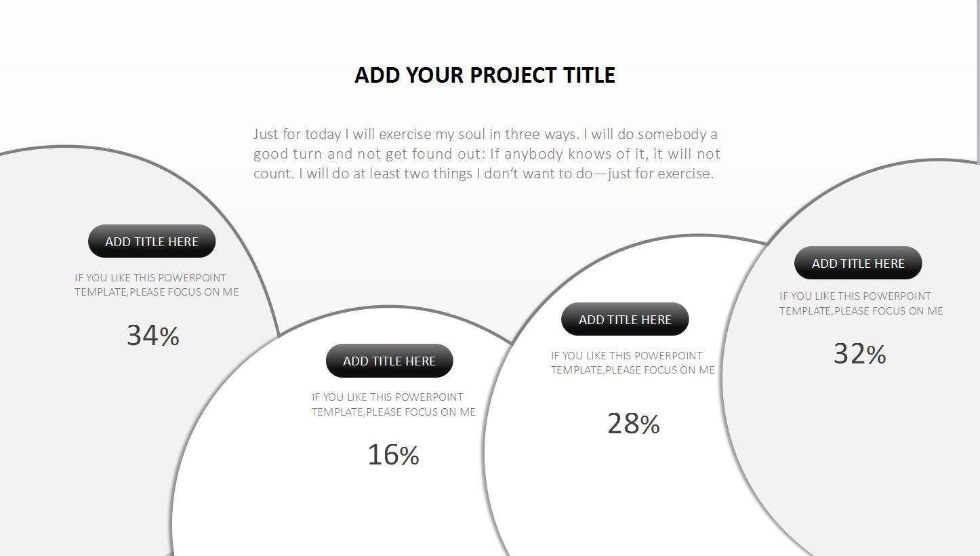Select the 16% figure
Image resolution: width=980 pixels, height=556 pixels.
point(393,455)
